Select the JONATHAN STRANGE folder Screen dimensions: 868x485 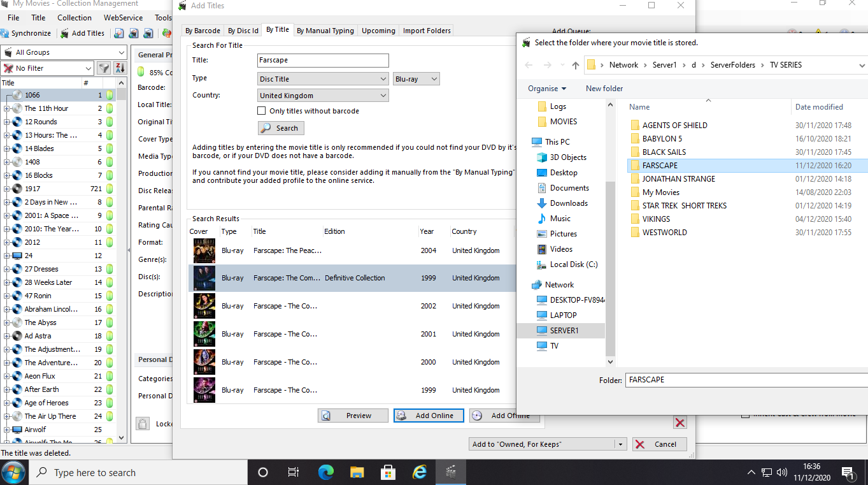(x=678, y=179)
